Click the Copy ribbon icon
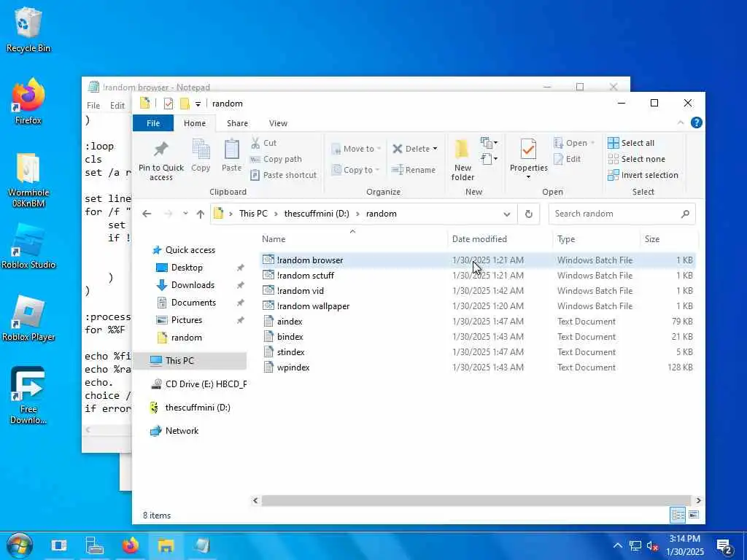The image size is (747, 560). 201,149
